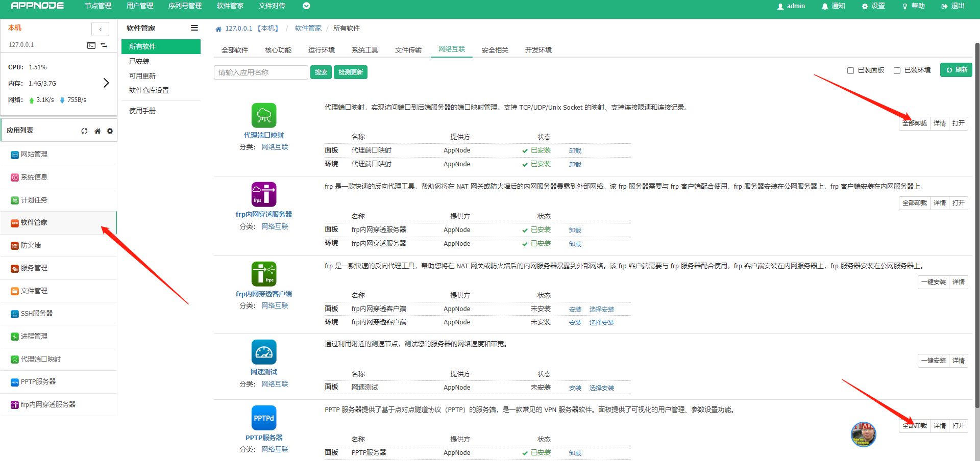Toggle the Installed Environments (已装环境) checkbox
The height and width of the screenshot is (461, 980).
(x=897, y=70)
